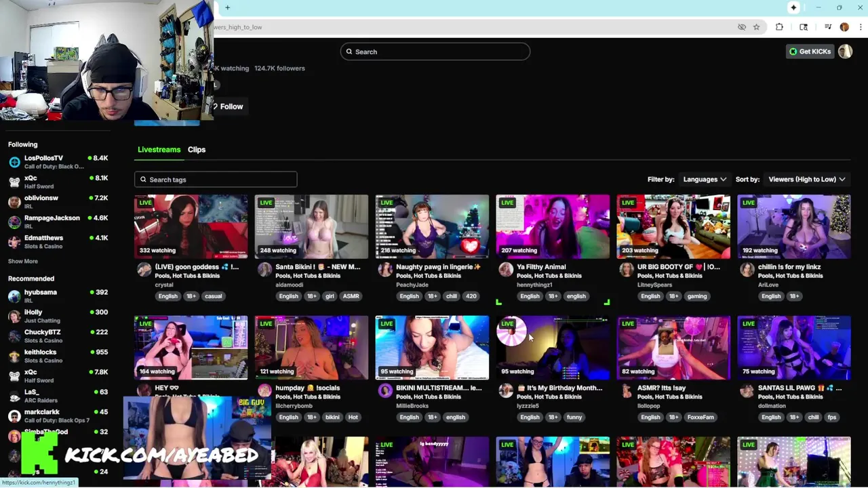Open the Kick user avatar menu
The width and height of the screenshot is (868, 488).
pos(845,52)
